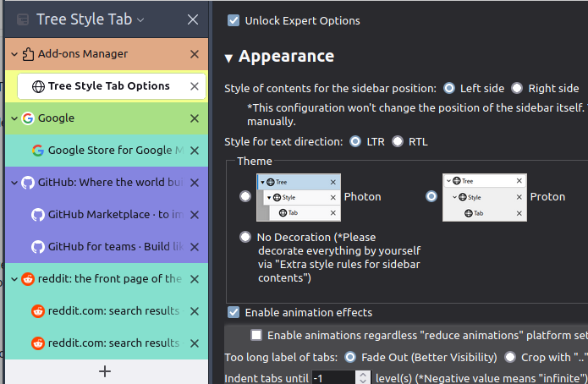Click the GitHub favicon on GitHub Marketplace tab

pyautogui.click(x=37, y=215)
